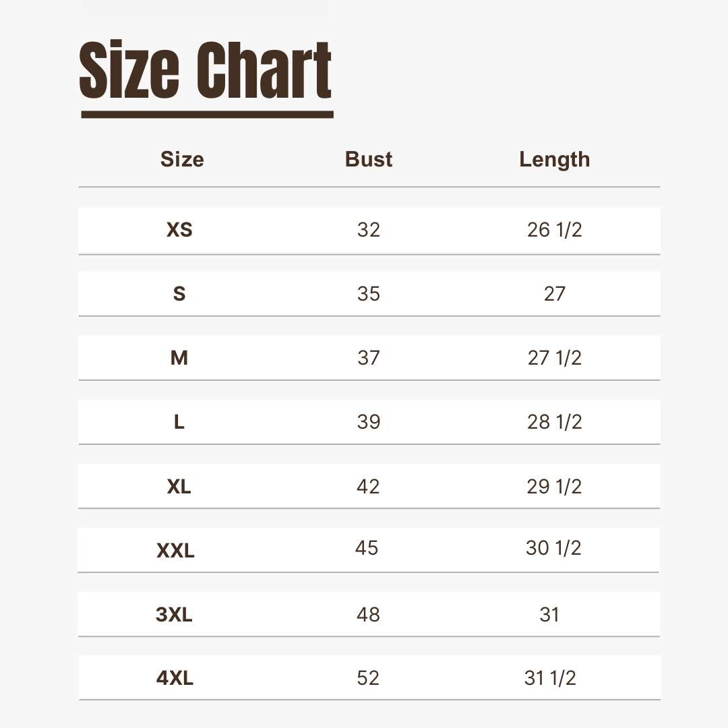Click the Size Chart title
This screenshot has width=728, height=728.
(x=206, y=72)
